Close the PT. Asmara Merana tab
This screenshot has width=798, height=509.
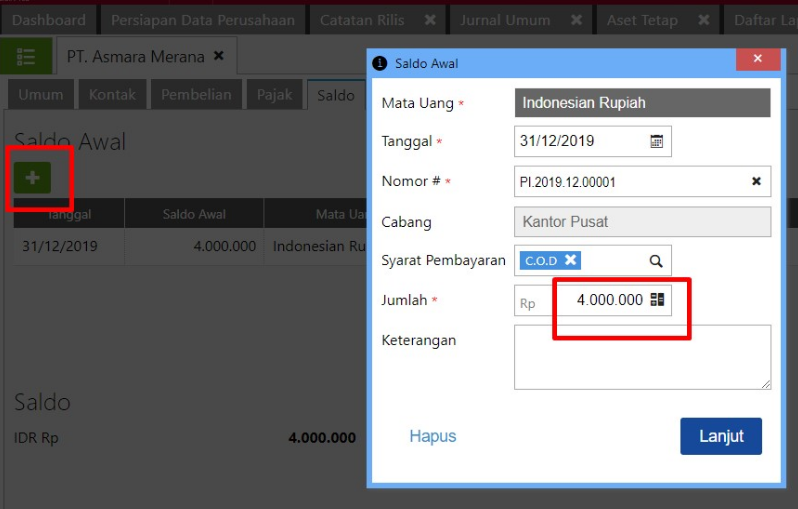pos(219,57)
